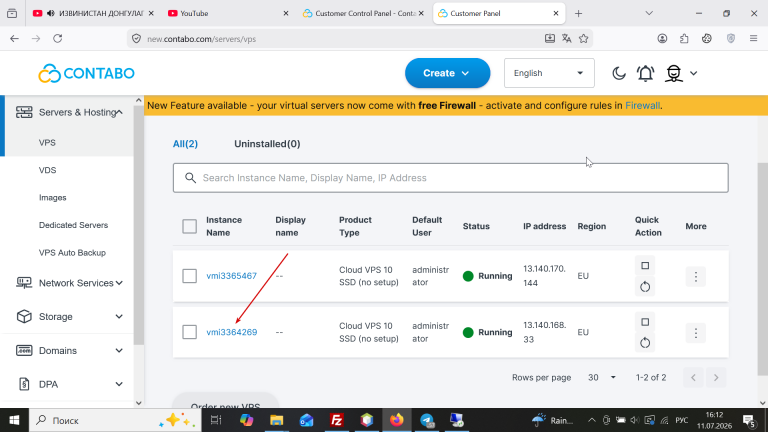Screen dimensions: 768x432
Task: Select the checkbox for vmi3365467
Action: tap(190, 276)
